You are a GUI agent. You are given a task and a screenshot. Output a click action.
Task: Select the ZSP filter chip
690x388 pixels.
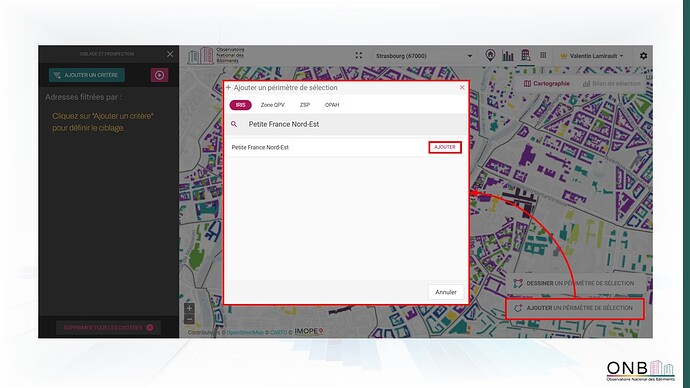(x=305, y=105)
